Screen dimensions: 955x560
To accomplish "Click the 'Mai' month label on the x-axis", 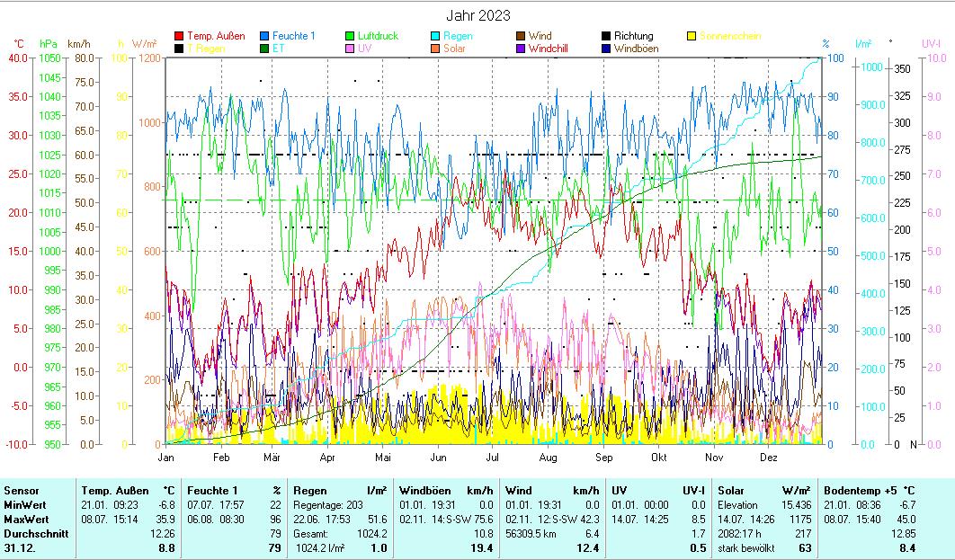I will (x=382, y=458).
